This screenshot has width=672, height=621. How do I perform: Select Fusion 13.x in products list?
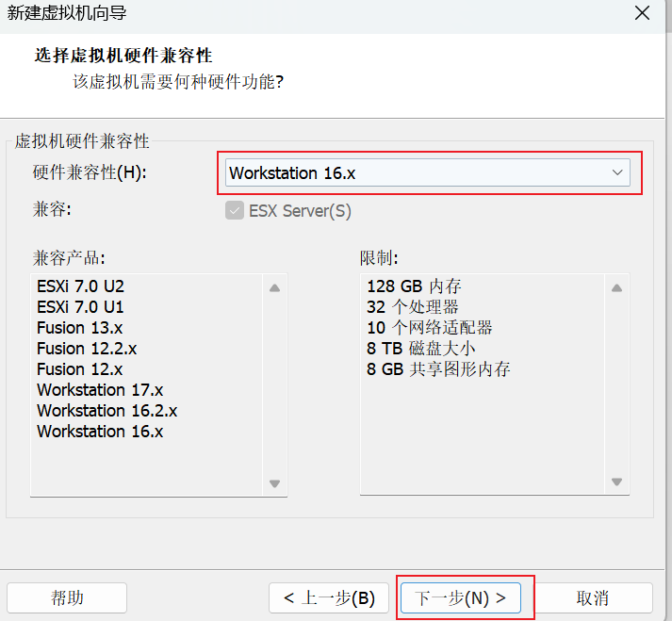coord(80,328)
